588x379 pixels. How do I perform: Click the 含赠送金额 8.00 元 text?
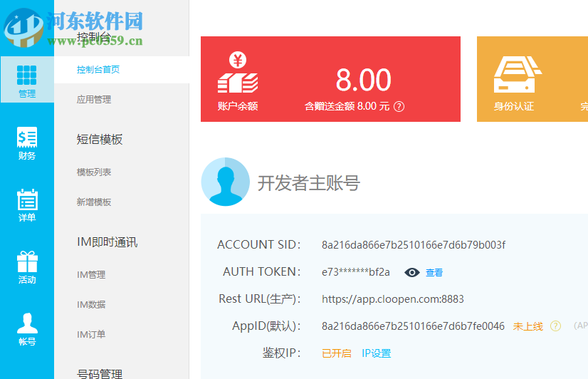pos(347,106)
